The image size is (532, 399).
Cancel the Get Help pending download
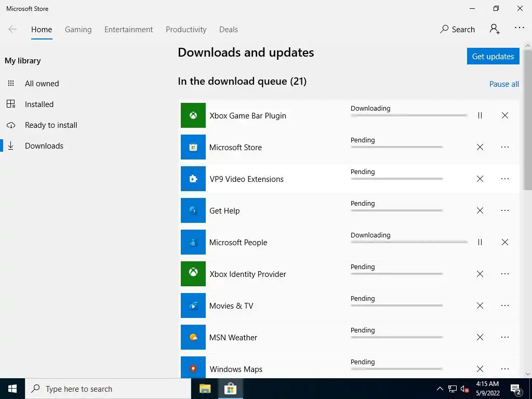(x=480, y=210)
